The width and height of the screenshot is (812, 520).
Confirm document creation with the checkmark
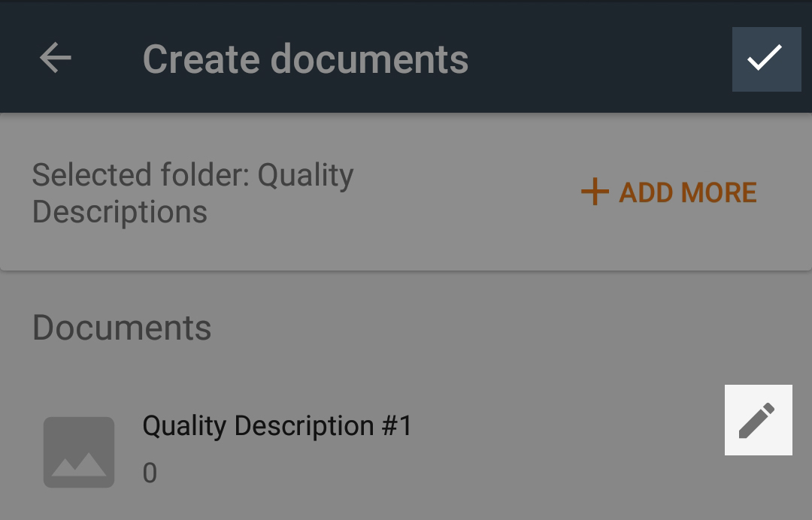pos(766,59)
